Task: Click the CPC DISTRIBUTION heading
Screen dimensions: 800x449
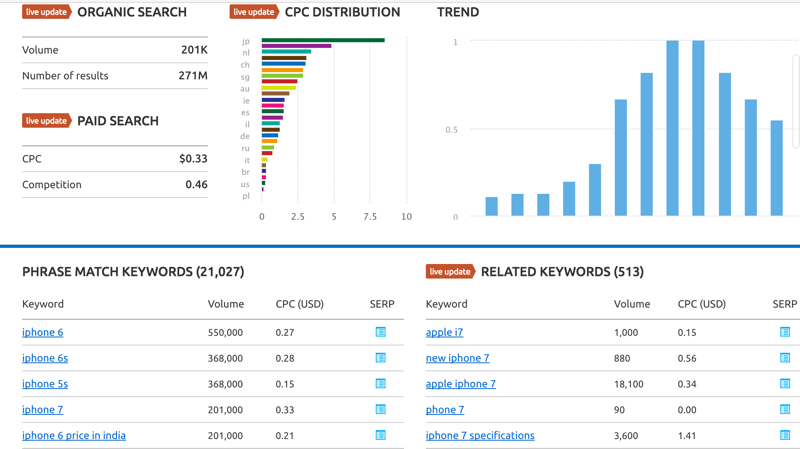Action: (342, 12)
